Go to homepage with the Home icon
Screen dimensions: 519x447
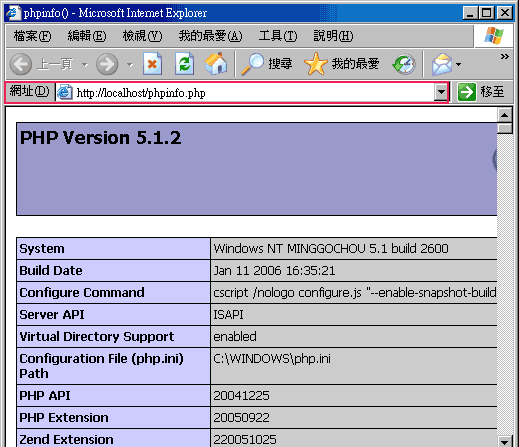point(216,64)
